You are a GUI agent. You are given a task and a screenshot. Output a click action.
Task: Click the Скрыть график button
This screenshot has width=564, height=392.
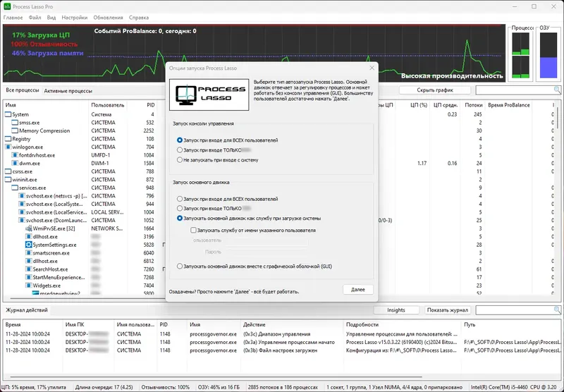[x=435, y=90]
